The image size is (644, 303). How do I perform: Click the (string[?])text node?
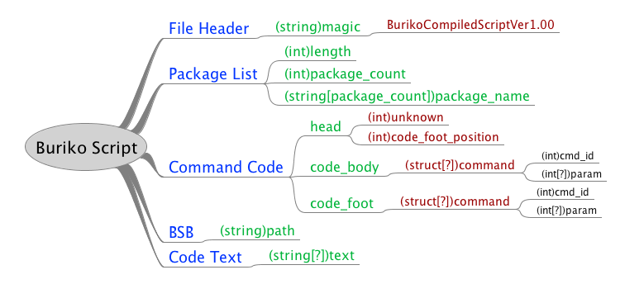click(x=311, y=255)
